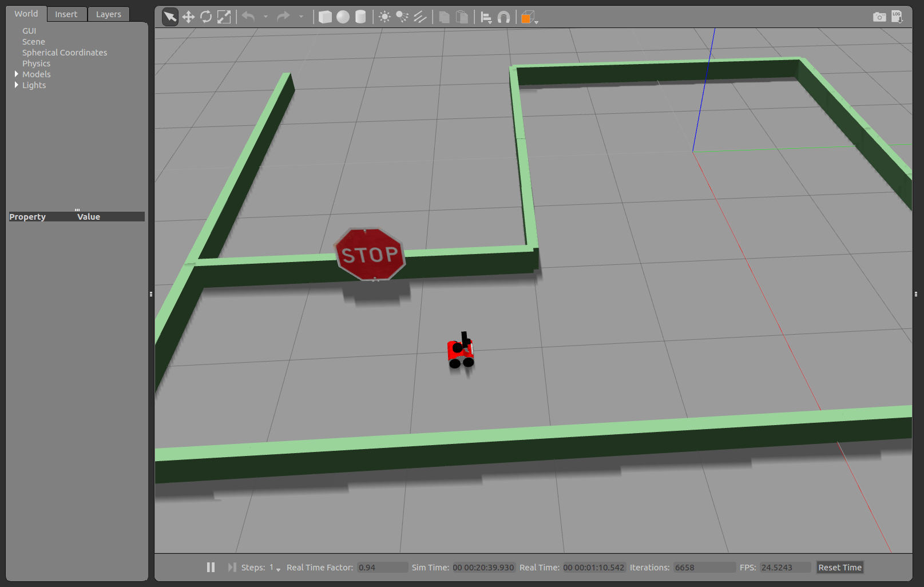Open the Align tool
Screen dimensions: 924x587
(x=486, y=18)
